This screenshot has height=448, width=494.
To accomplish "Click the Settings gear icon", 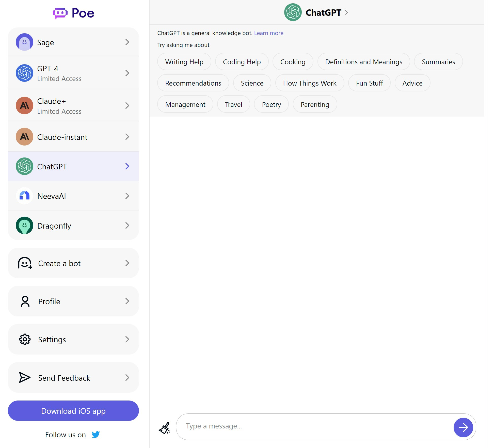I will pos(25,339).
